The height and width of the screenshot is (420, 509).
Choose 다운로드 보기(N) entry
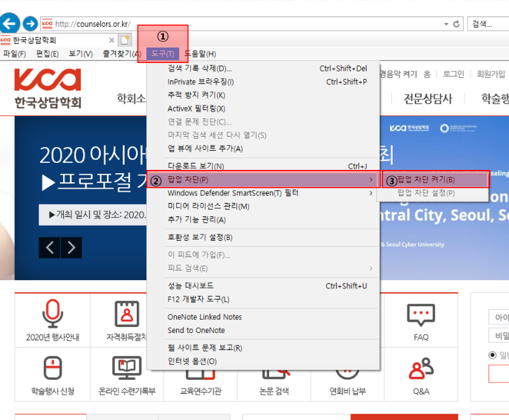tap(263, 166)
